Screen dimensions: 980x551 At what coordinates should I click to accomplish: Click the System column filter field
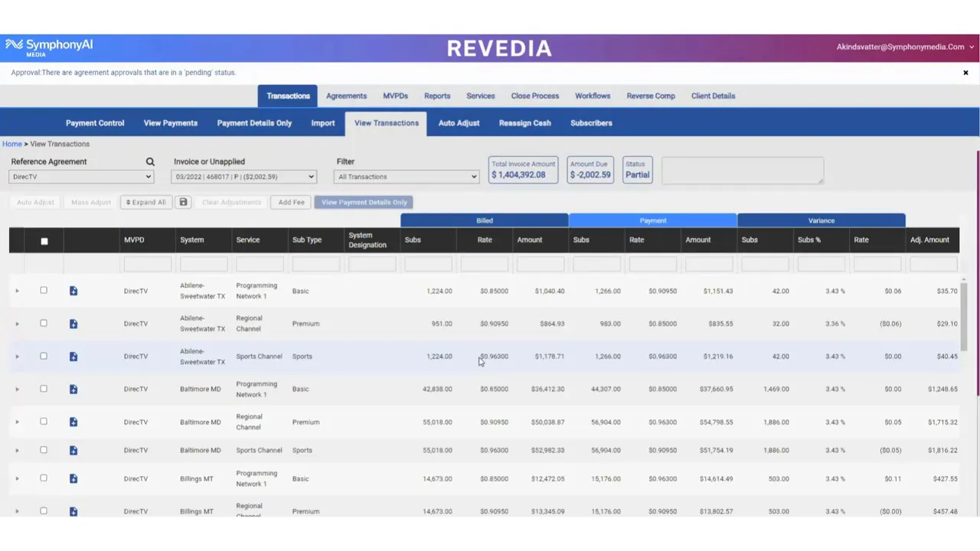(204, 265)
